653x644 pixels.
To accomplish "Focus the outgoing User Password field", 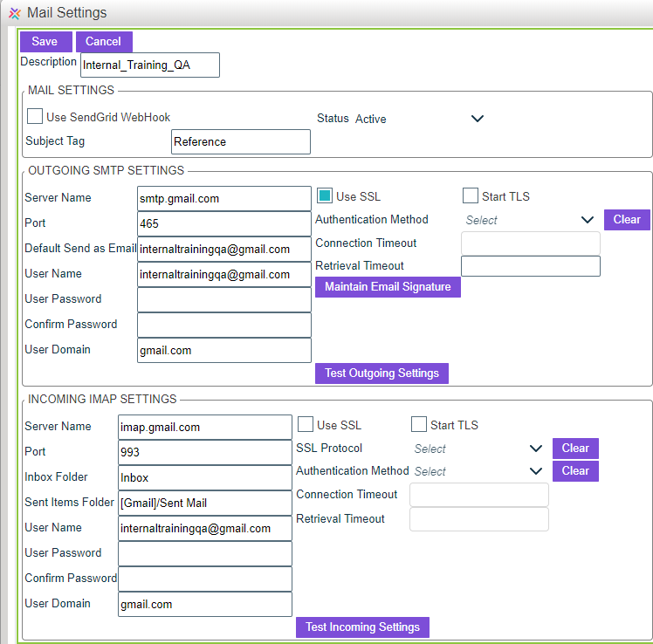I will (224, 299).
